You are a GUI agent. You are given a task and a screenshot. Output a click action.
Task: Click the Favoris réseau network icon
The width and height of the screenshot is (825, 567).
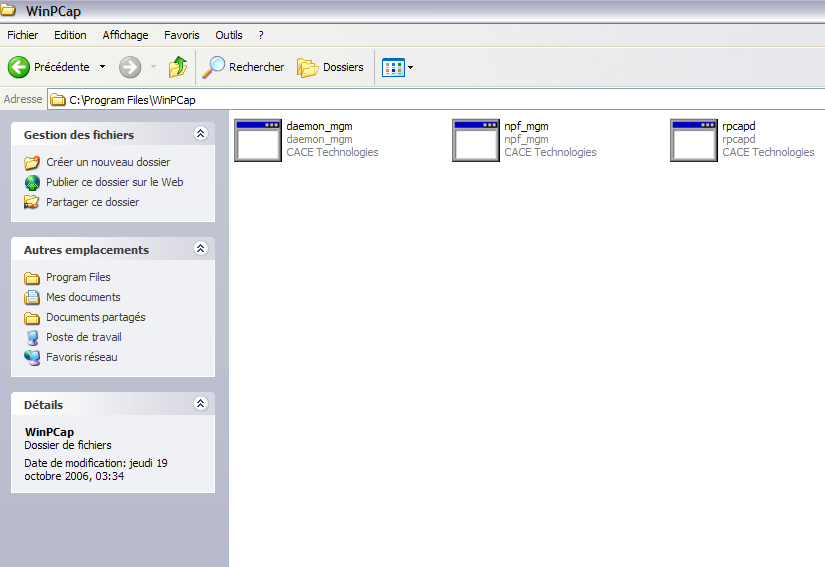(32, 358)
